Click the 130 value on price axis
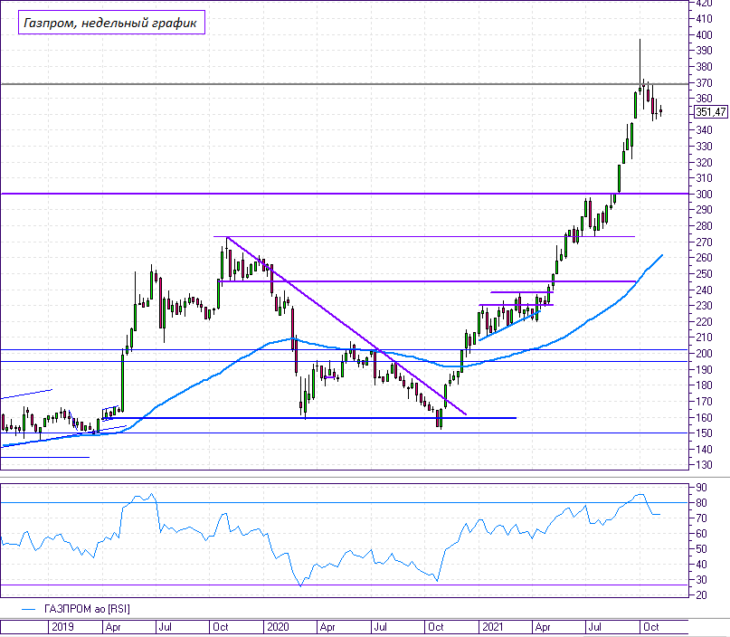 point(704,465)
